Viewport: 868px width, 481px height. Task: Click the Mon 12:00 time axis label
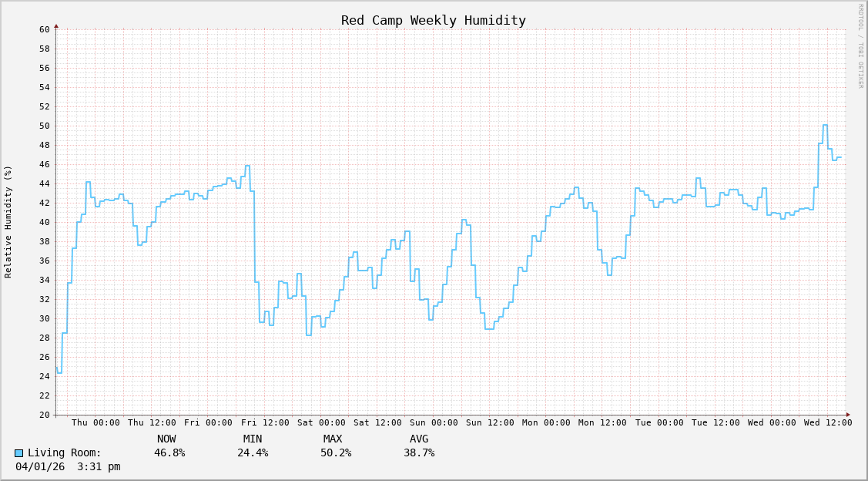(x=602, y=422)
